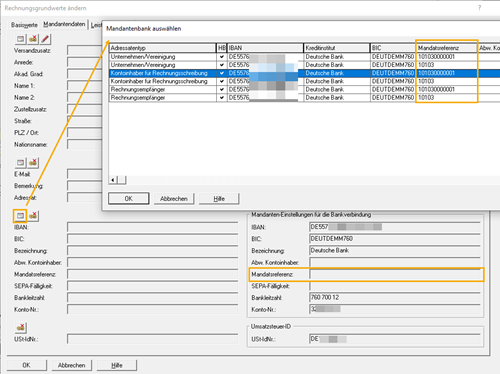
Task: Click right-side IBAN field starting DE557
Action: [x=395, y=227]
